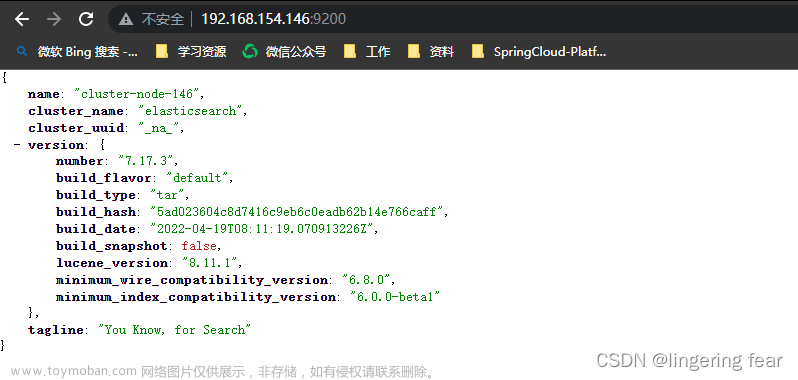The width and height of the screenshot is (798, 380).
Task: Click the "6.8.0" value
Action: point(367,280)
